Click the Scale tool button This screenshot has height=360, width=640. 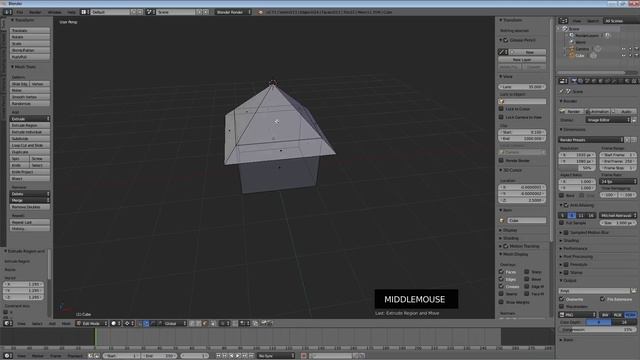(30, 44)
